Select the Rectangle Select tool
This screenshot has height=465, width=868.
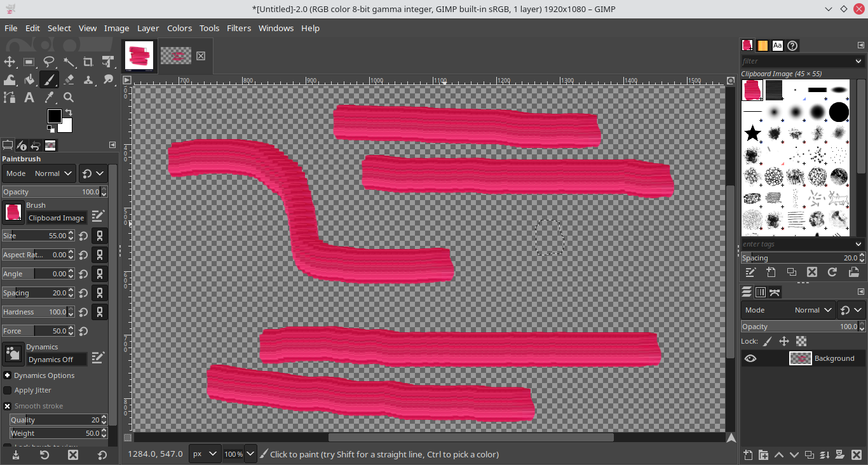(x=29, y=62)
